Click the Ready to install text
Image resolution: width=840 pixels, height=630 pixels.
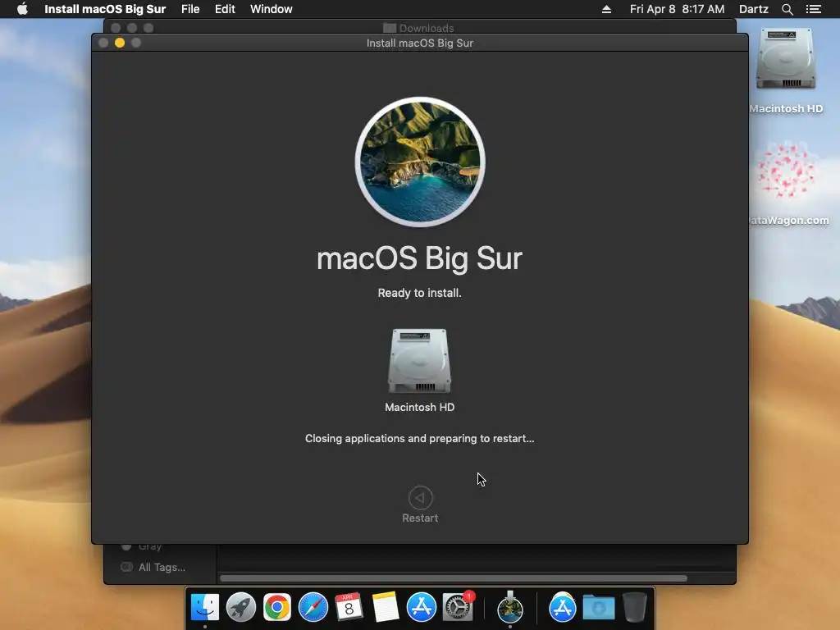[x=419, y=293]
